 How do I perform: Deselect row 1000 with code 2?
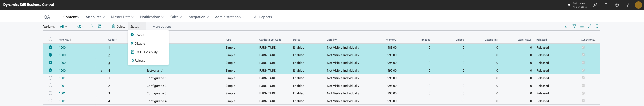[x=50, y=55]
